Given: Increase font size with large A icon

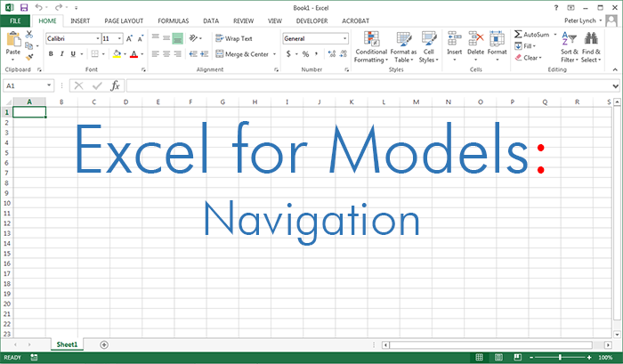Looking at the screenshot, I should [129, 38].
